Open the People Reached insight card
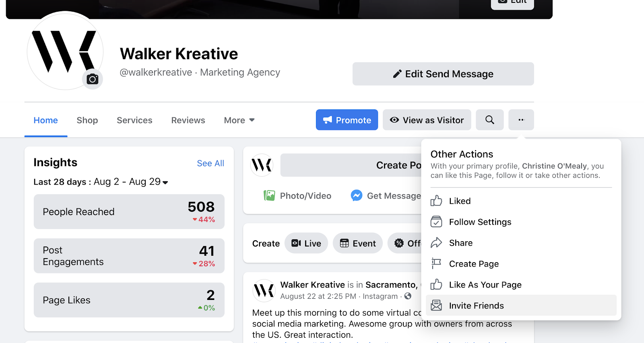Viewport: 644px width, 343px height. 129,212
